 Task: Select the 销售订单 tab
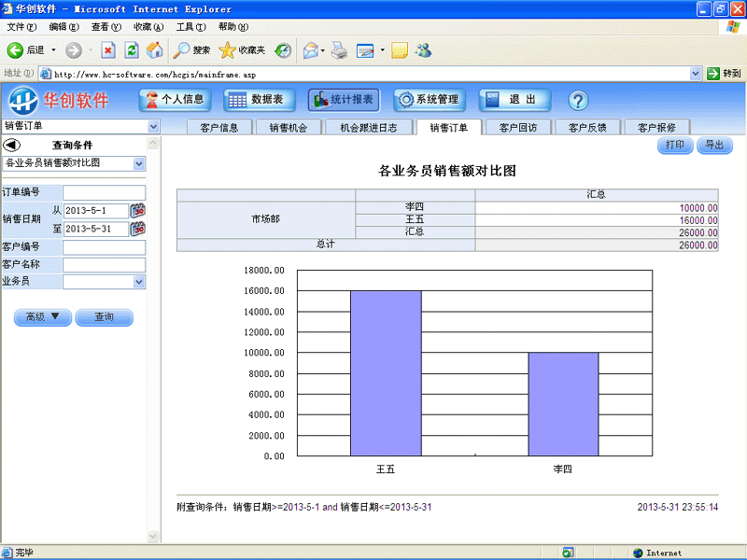click(x=449, y=128)
